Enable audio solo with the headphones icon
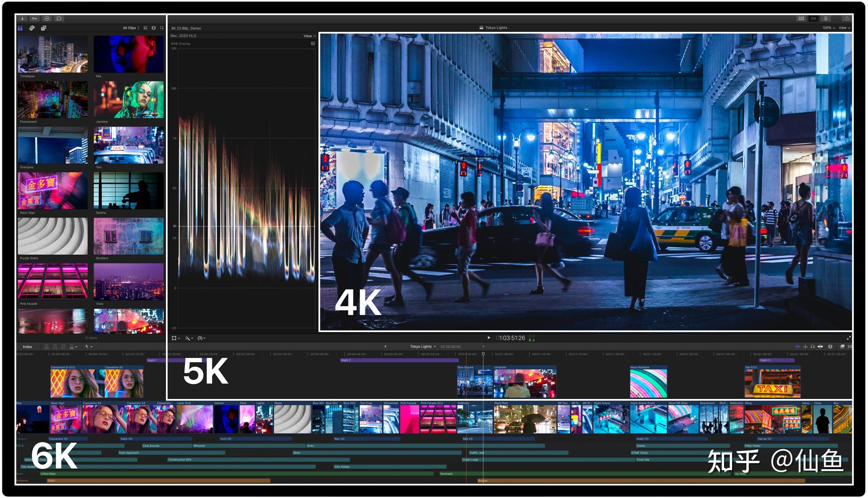This screenshot has height=498, width=868. point(813,347)
